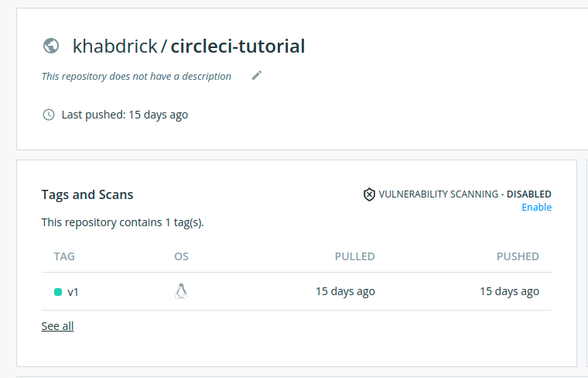
Task: Click the green status square for v1
Action: tap(58, 292)
